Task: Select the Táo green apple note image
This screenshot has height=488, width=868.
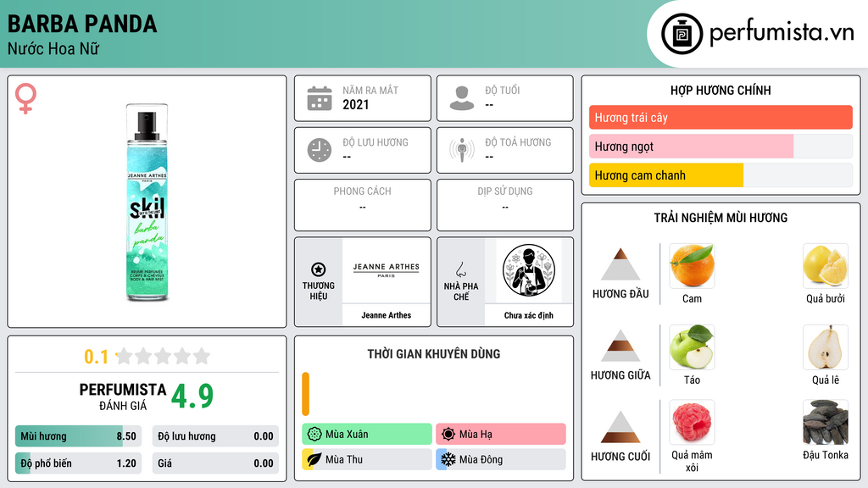Action: pyautogui.click(x=692, y=347)
